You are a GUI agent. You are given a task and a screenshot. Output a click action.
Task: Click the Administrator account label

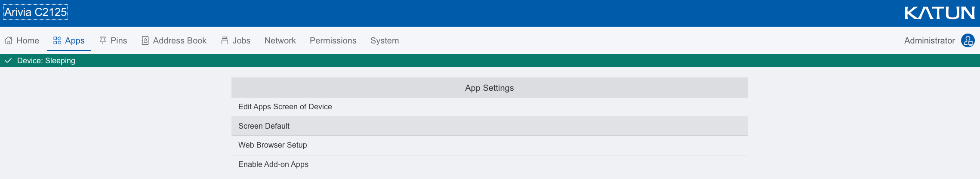929,40
